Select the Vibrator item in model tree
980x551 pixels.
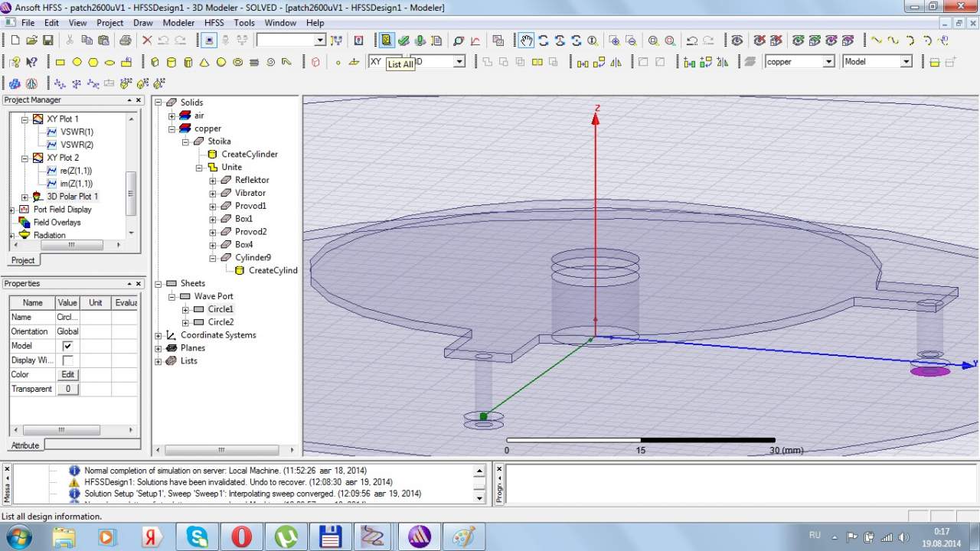[250, 193]
